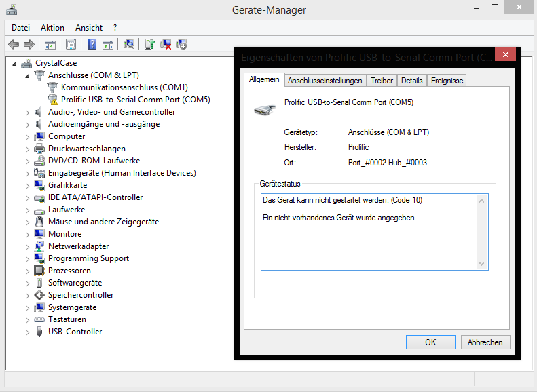Click the Geräte-Manager title bar icon
This screenshot has width=537, height=392.
tap(12, 9)
